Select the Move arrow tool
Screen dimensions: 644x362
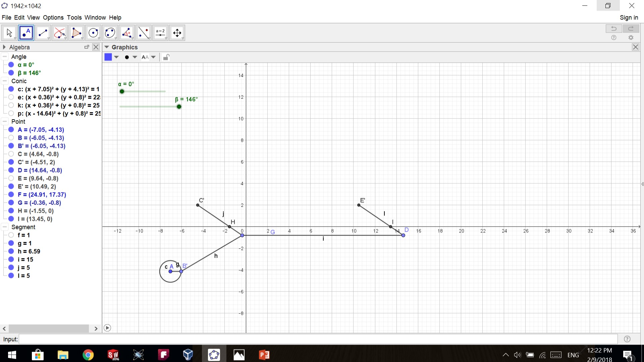point(9,33)
